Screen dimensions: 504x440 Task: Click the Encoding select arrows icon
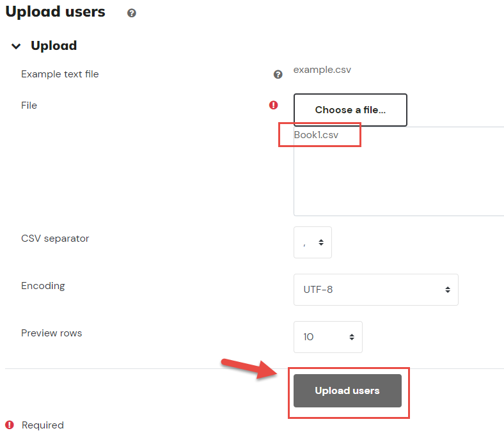click(448, 290)
